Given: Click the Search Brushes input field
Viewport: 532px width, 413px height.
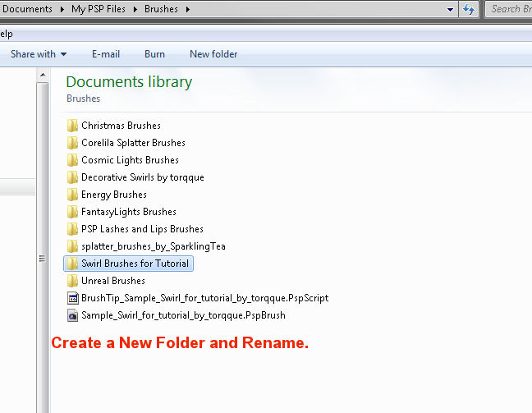Looking at the screenshot, I should pos(509,9).
